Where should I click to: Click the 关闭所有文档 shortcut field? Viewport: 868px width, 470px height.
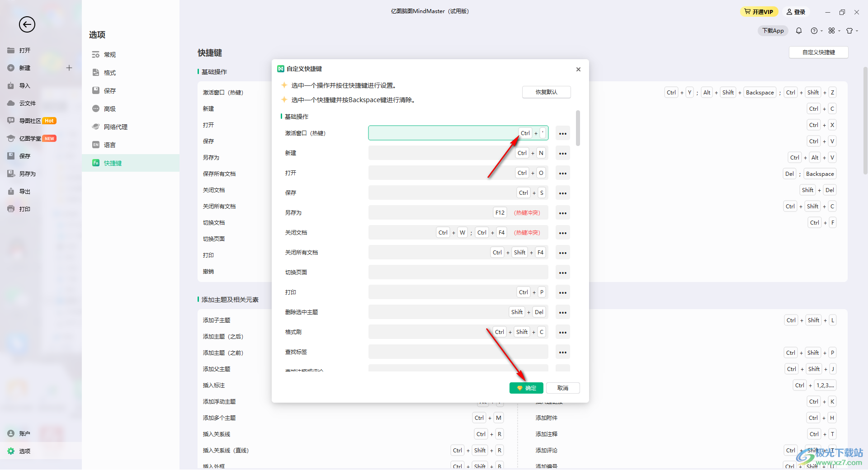(x=458, y=252)
